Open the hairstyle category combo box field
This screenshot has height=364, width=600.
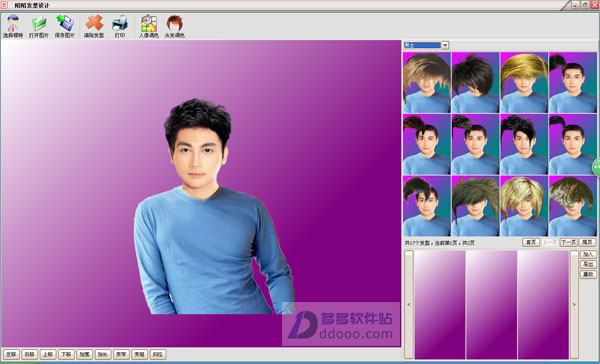426,45
